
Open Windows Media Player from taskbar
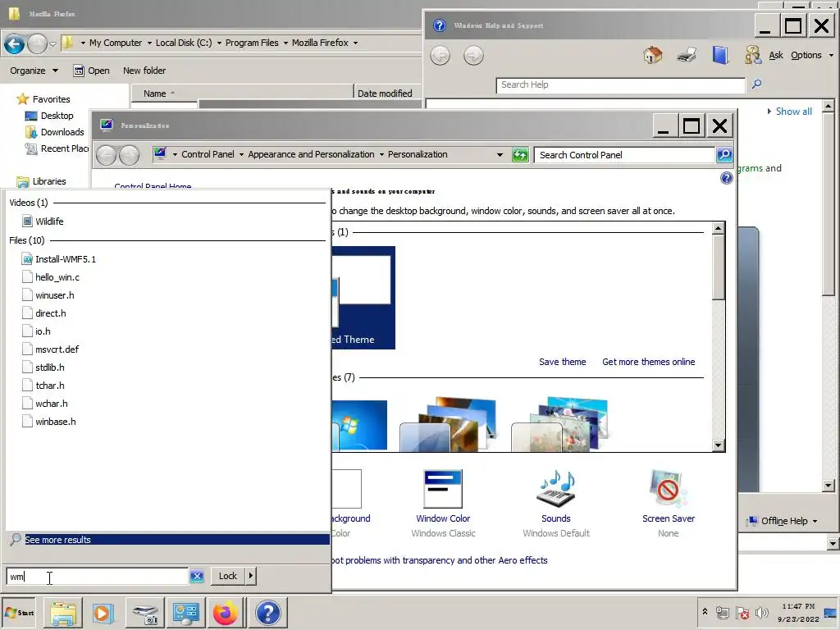(x=103, y=613)
